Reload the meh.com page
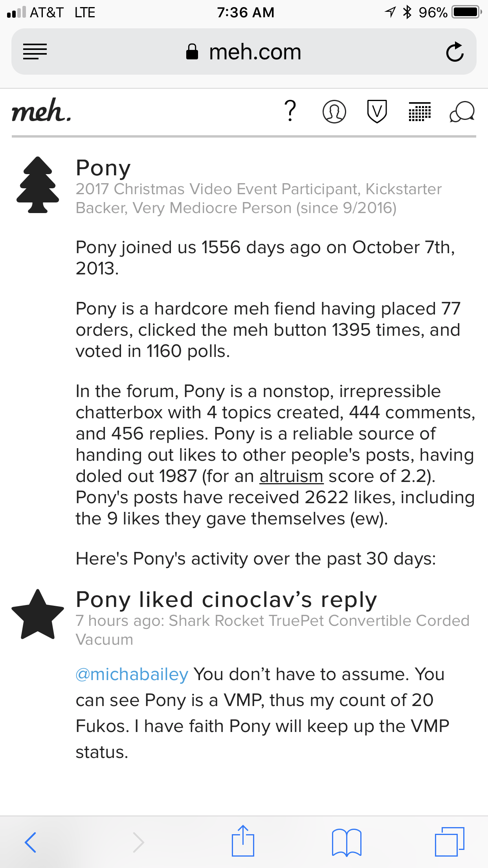Viewport: 488px width, 868px height. (x=455, y=52)
